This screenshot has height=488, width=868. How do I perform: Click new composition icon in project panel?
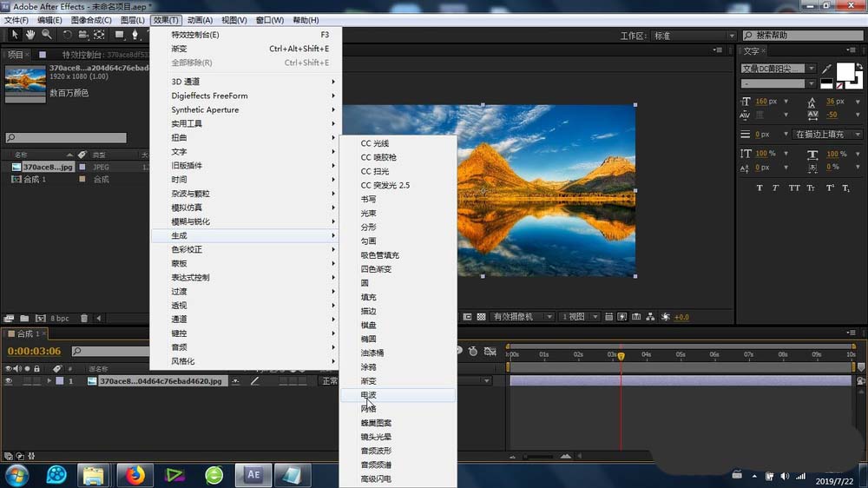click(41, 318)
